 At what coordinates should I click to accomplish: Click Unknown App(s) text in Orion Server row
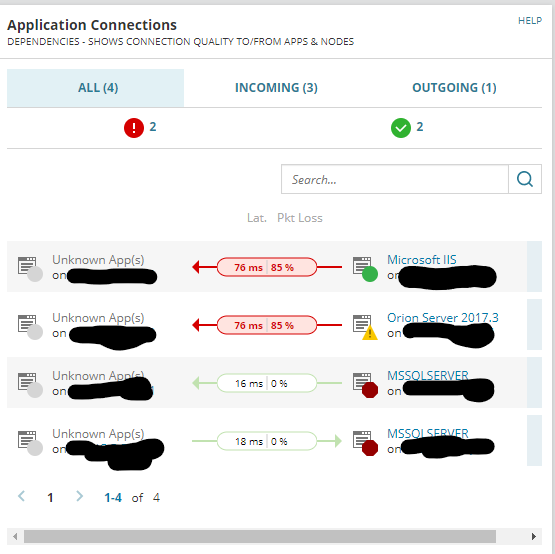(x=98, y=318)
